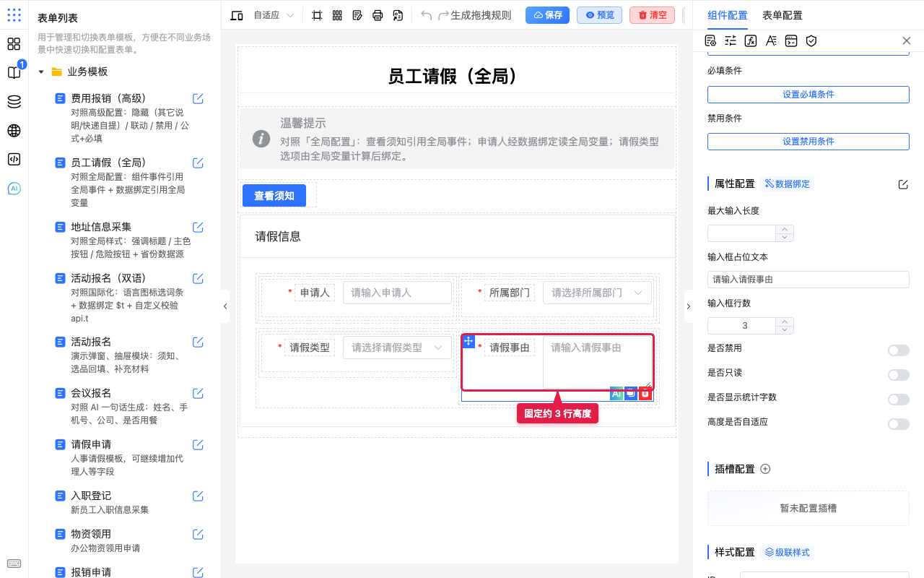Click the redo arrow in toolbar
This screenshot has height=578, width=924.
tap(443, 15)
